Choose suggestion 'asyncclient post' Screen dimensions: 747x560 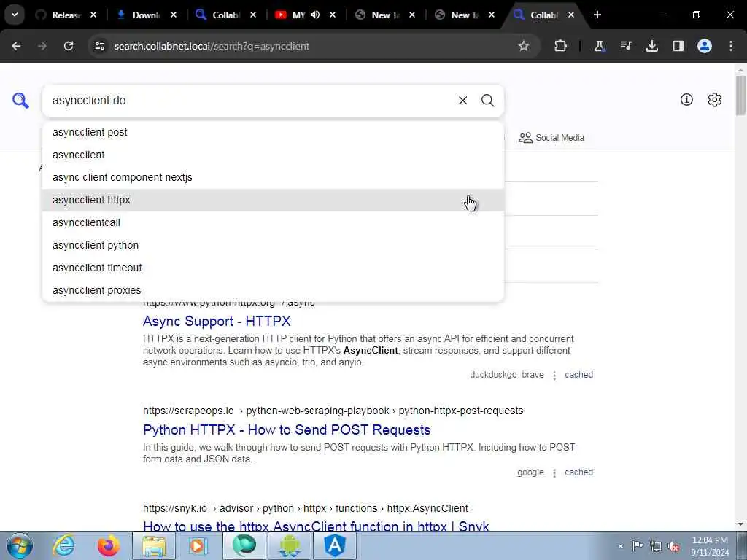pos(273,133)
